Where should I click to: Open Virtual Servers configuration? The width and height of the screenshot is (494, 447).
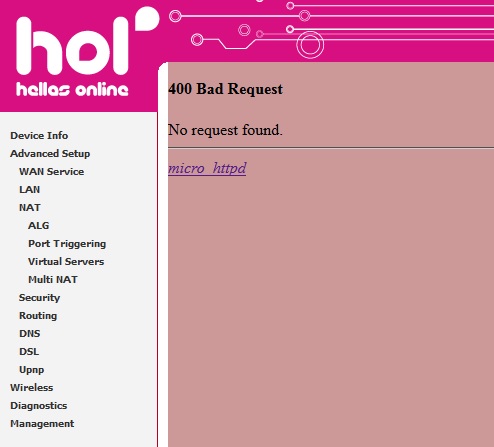coord(66,262)
